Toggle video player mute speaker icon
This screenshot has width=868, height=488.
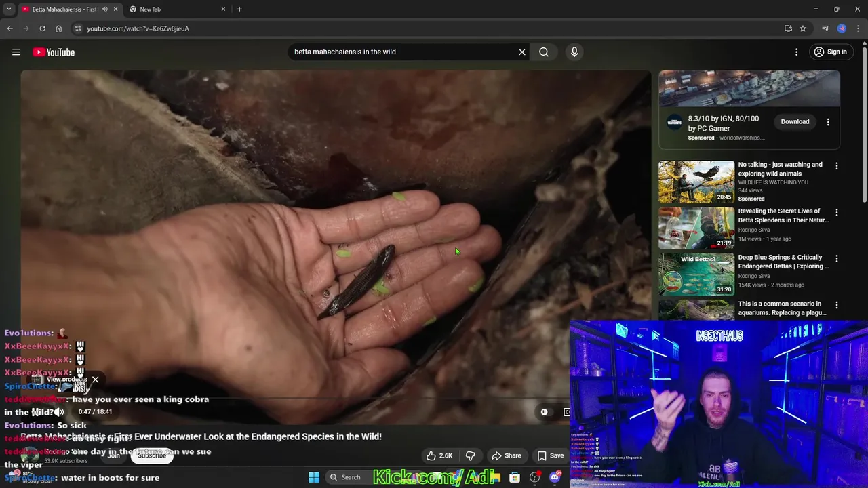click(60, 412)
